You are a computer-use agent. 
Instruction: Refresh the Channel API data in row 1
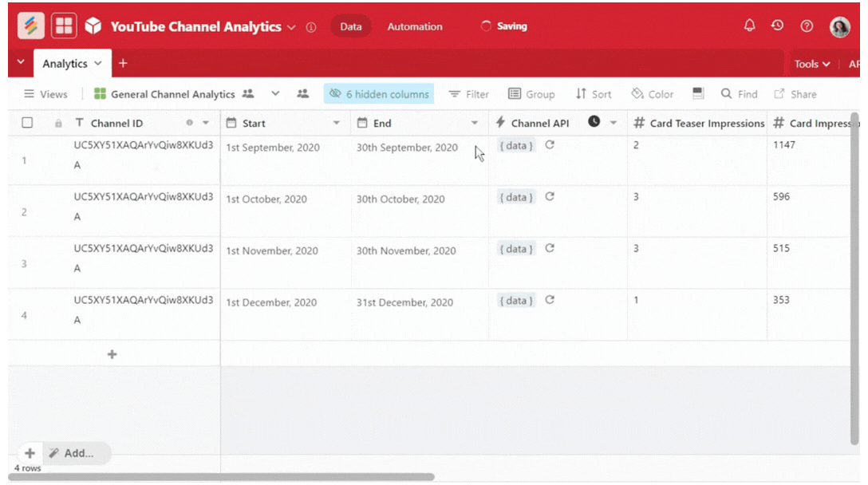549,145
